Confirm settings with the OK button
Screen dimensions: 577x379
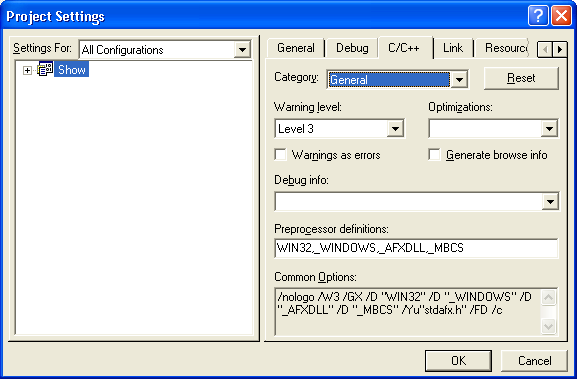pyautogui.click(x=458, y=361)
